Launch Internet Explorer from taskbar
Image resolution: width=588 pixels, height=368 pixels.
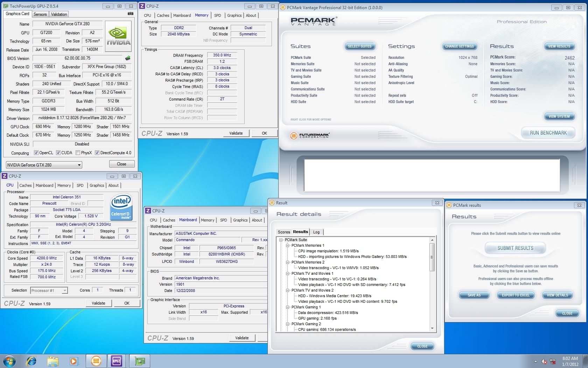[x=31, y=361]
